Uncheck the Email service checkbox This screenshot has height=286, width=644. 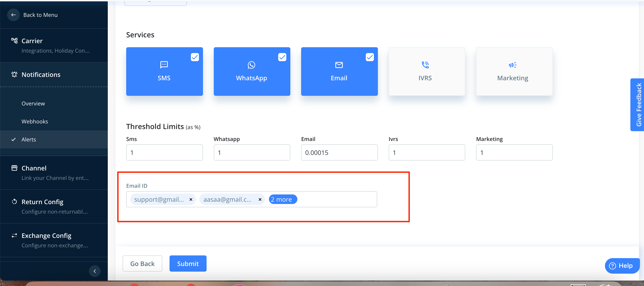[x=370, y=57]
